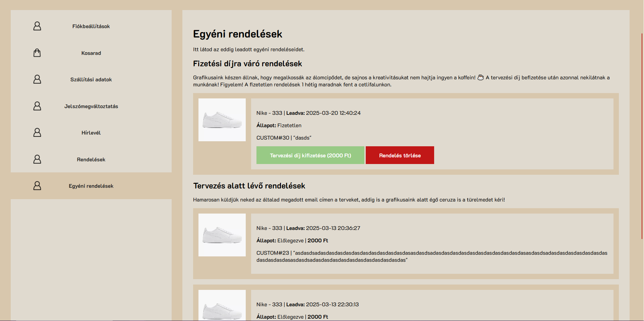Click the icon beside Rendelések
The image size is (644, 321).
(x=37, y=159)
